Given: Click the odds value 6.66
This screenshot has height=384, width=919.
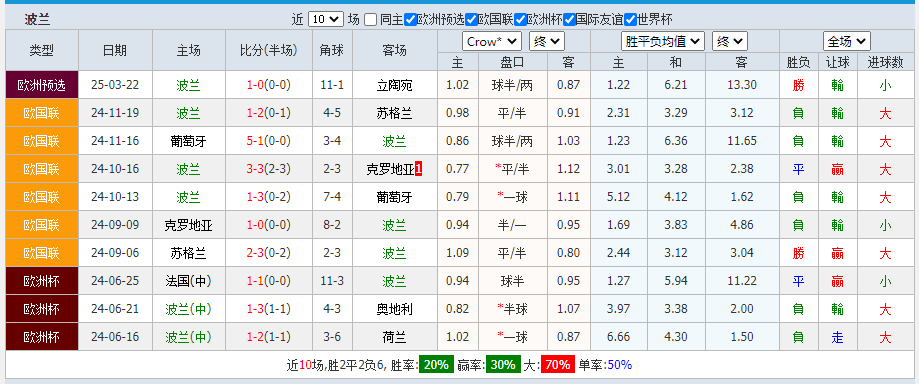Looking at the screenshot, I should [619, 337].
